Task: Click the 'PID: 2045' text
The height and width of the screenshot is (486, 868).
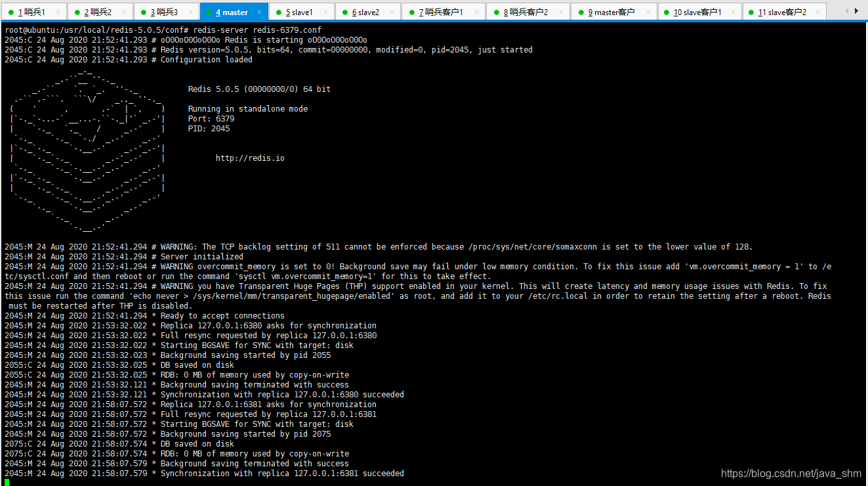Action: coord(209,129)
